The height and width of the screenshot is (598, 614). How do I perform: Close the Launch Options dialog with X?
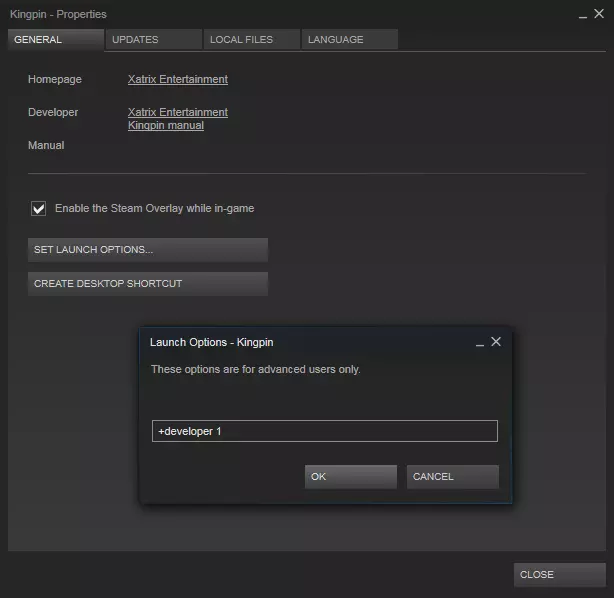pos(496,341)
